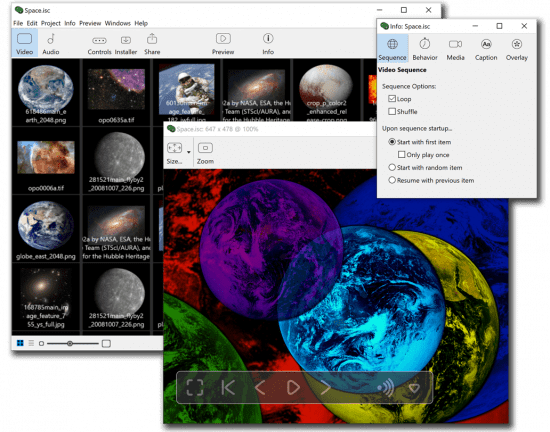Viewport: 550px width, 432px height.
Task: Click the heart icon in preview controls
Action: tap(414, 388)
